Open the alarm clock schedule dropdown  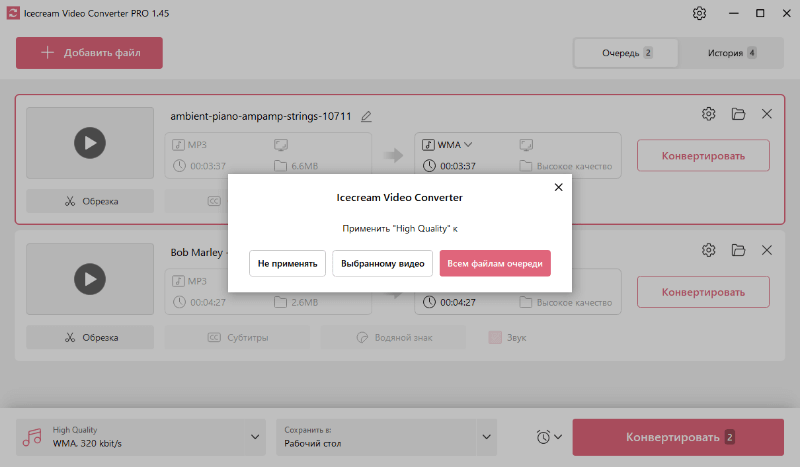(x=549, y=437)
